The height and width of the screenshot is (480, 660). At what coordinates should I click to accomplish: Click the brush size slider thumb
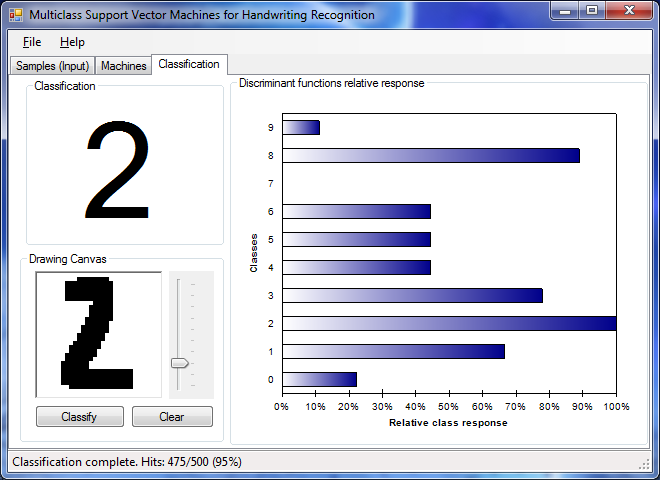[180, 363]
